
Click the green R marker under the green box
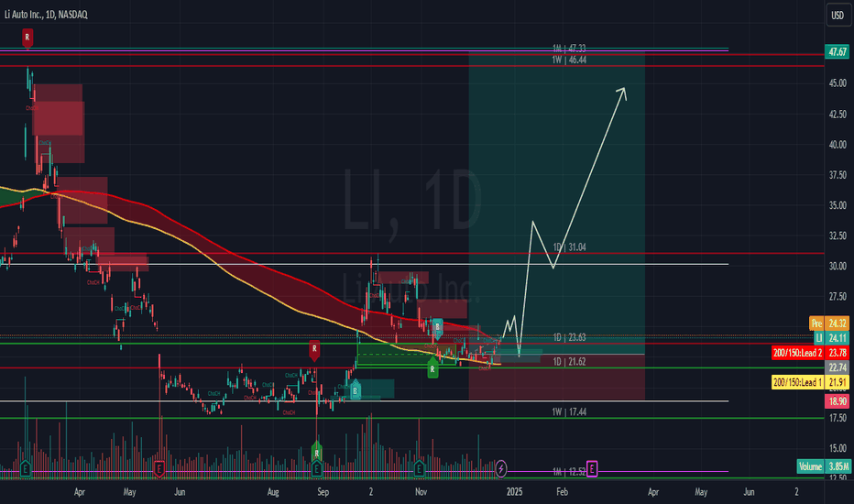click(x=432, y=369)
